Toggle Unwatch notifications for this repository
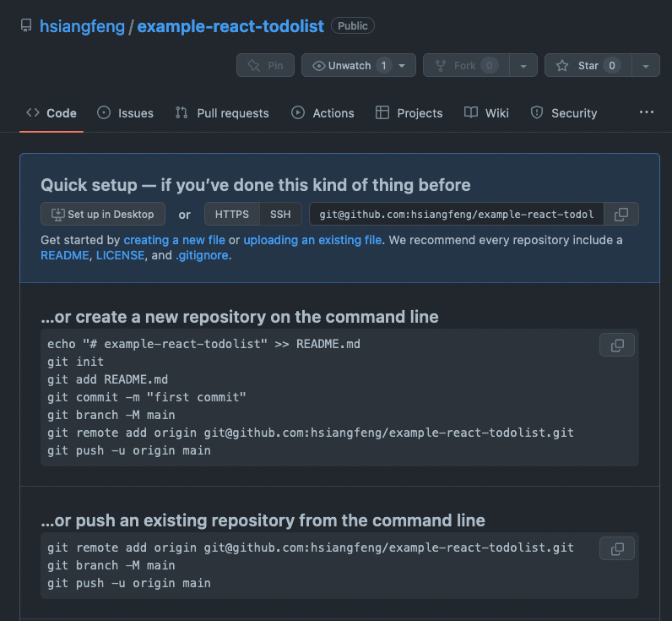 click(347, 65)
